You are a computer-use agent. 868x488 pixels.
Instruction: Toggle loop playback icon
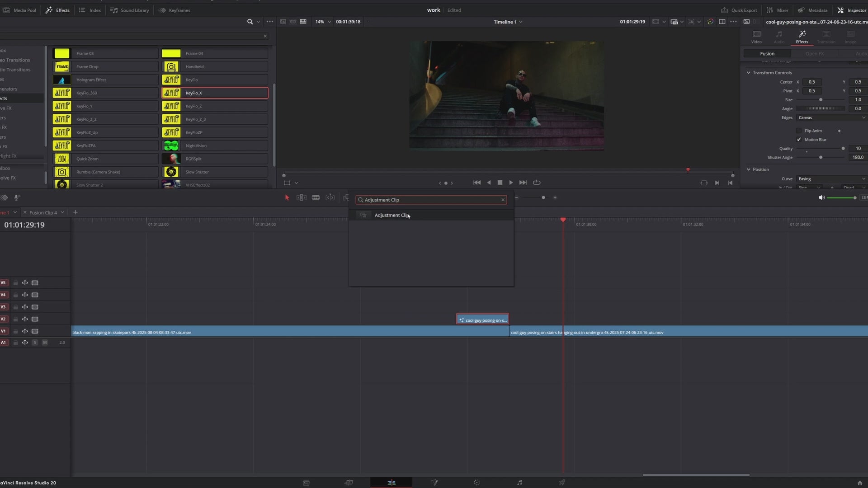tap(537, 183)
